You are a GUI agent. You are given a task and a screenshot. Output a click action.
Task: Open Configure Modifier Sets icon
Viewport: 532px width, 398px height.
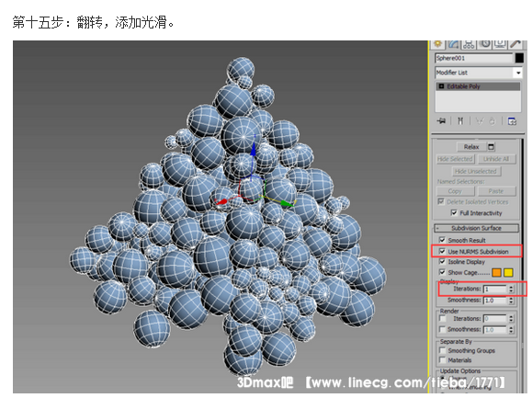(512, 120)
